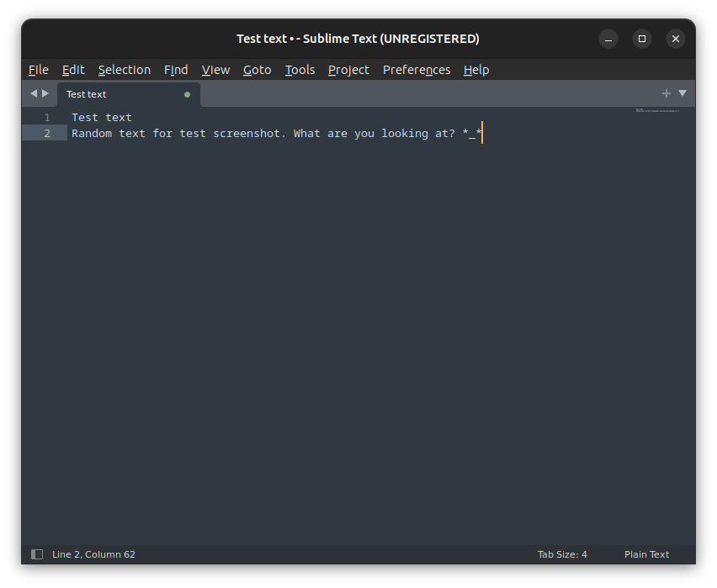Open the Tab Size: 4 selector
Screen dimensions: 717x588
(x=562, y=554)
